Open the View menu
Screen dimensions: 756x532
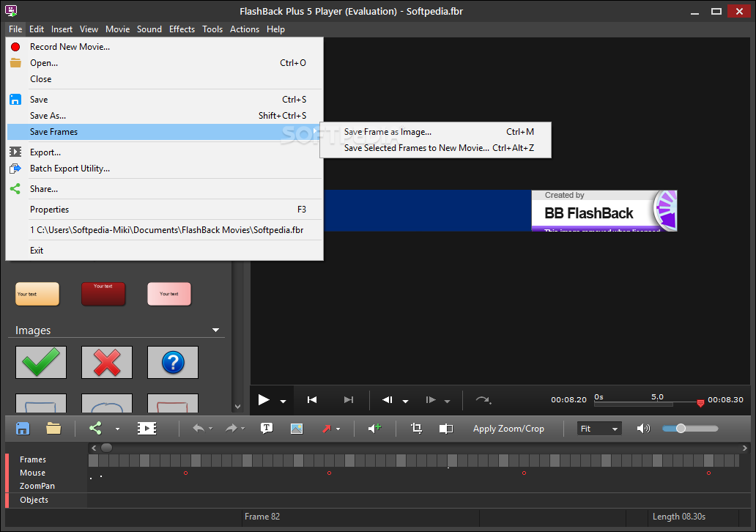tap(89, 29)
